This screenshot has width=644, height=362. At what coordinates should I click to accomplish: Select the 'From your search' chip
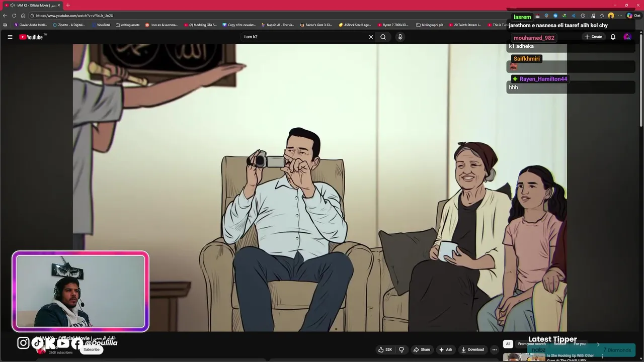532,344
